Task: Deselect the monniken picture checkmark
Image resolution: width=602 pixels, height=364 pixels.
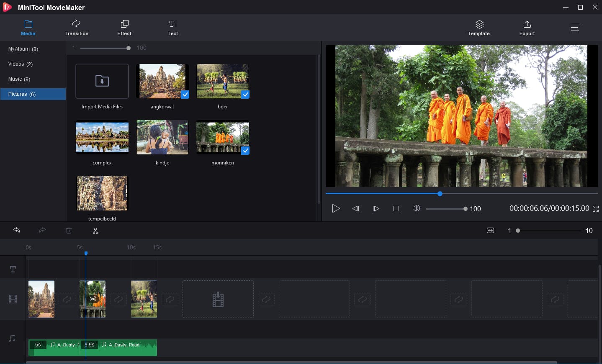Action: click(x=245, y=151)
